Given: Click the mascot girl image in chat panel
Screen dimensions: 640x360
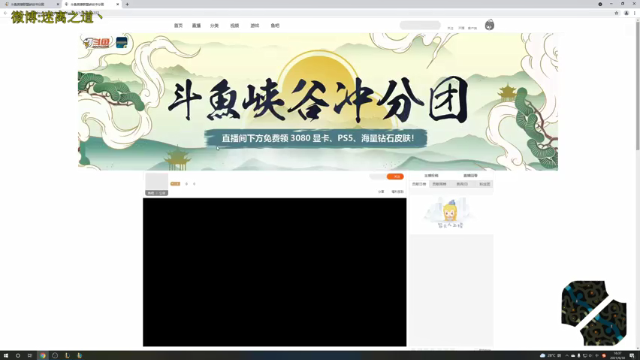Looking at the screenshot, I should [450, 213].
